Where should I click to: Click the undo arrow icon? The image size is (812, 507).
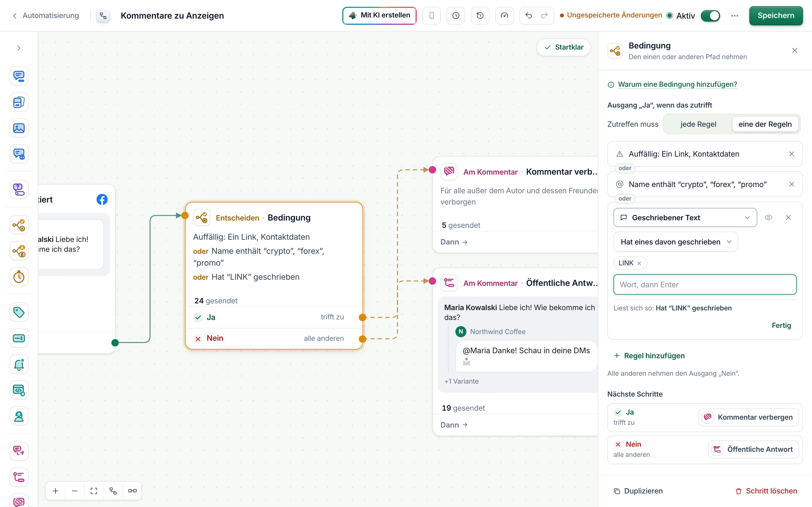528,15
